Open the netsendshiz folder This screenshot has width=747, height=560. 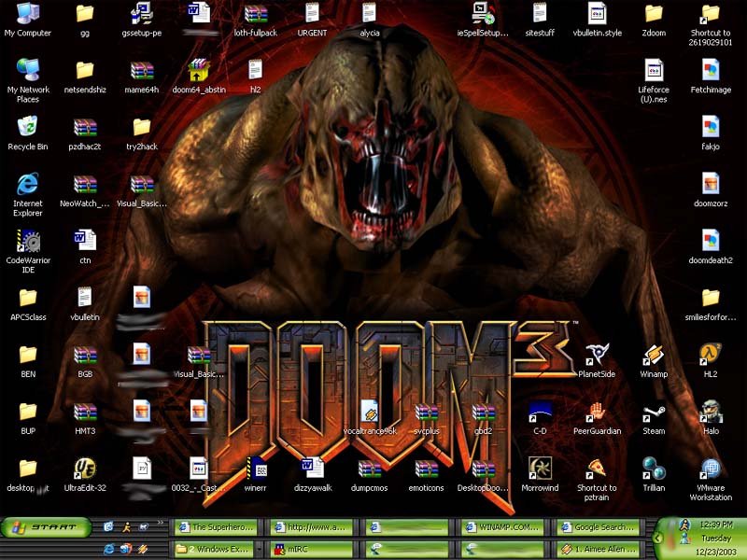[x=85, y=77]
